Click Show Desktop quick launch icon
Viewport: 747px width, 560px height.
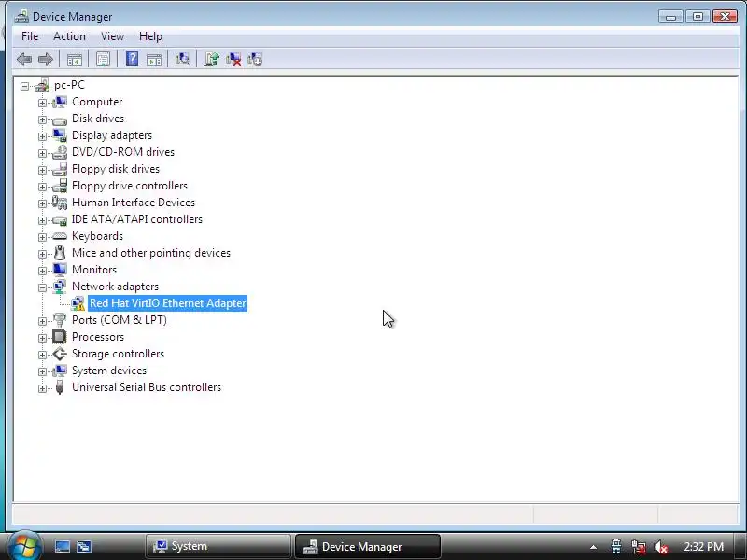coord(63,547)
